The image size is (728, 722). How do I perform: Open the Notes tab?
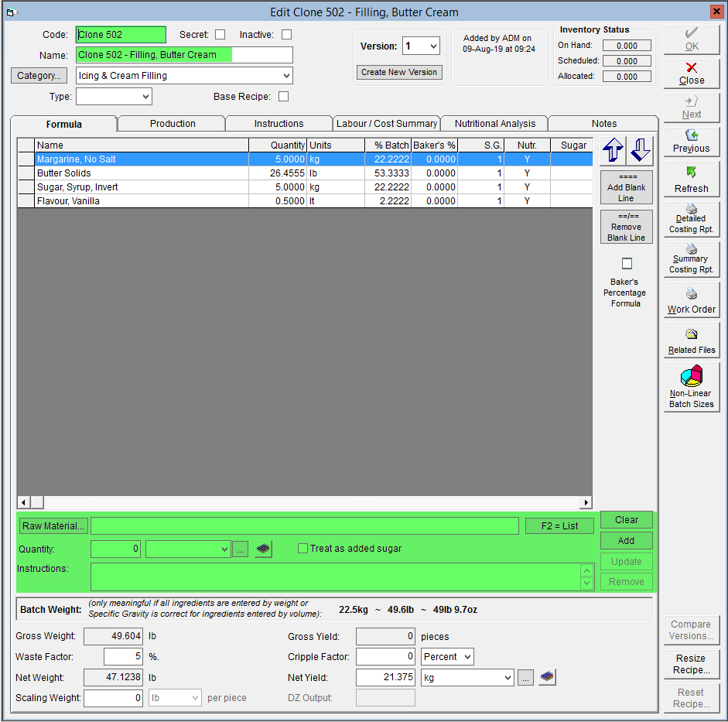(604, 124)
